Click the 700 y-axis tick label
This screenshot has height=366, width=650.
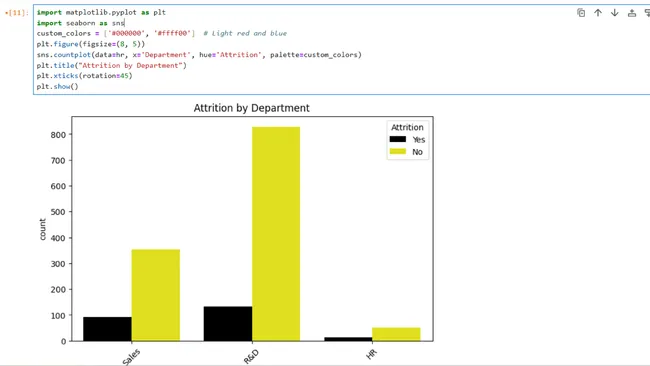(58, 160)
